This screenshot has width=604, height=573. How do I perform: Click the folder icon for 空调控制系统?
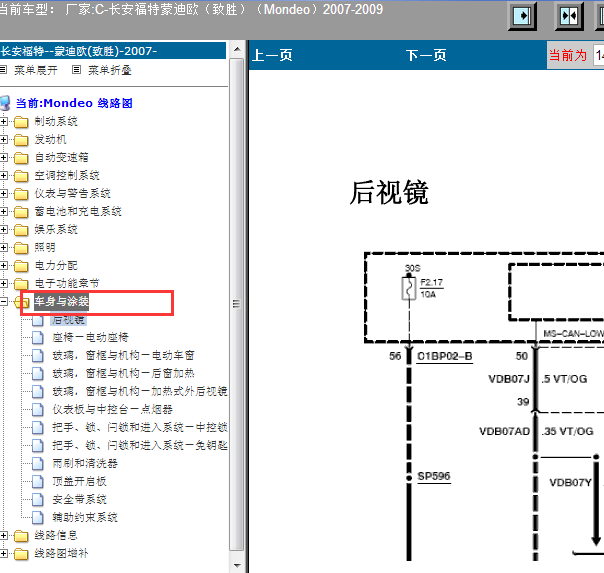(x=21, y=176)
